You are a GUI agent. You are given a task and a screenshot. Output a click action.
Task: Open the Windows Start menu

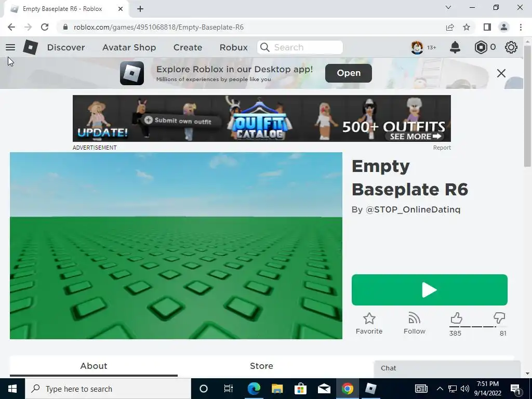point(12,389)
